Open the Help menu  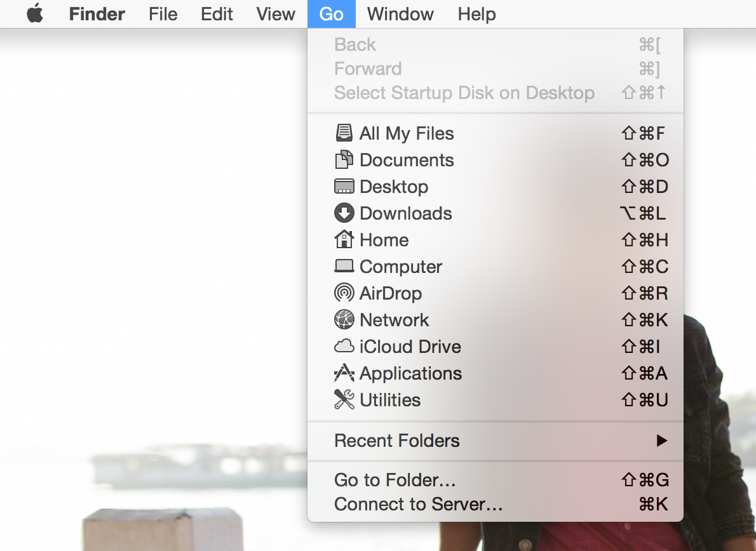pyautogui.click(x=476, y=14)
